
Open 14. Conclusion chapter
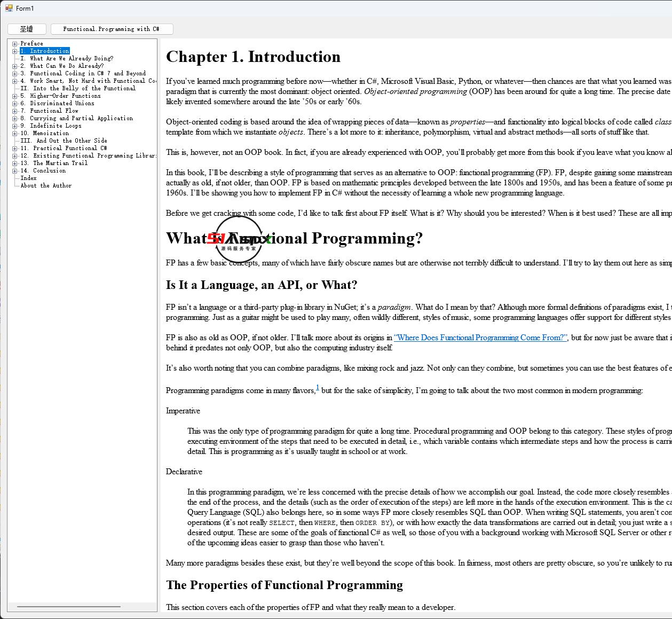click(x=43, y=171)
